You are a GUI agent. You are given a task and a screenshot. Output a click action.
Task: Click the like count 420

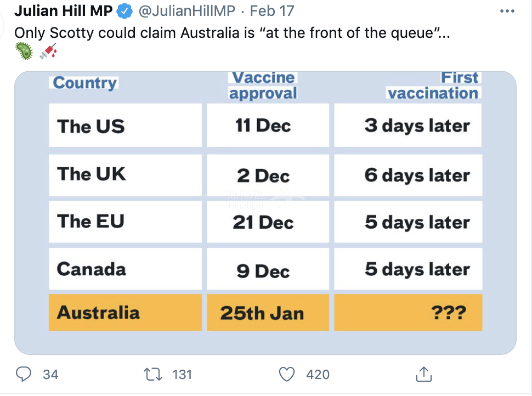click(318, 375)
